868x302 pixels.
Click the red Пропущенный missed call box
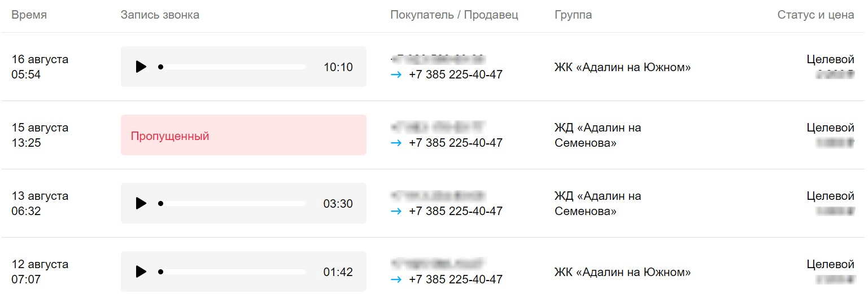coord(243,135)
